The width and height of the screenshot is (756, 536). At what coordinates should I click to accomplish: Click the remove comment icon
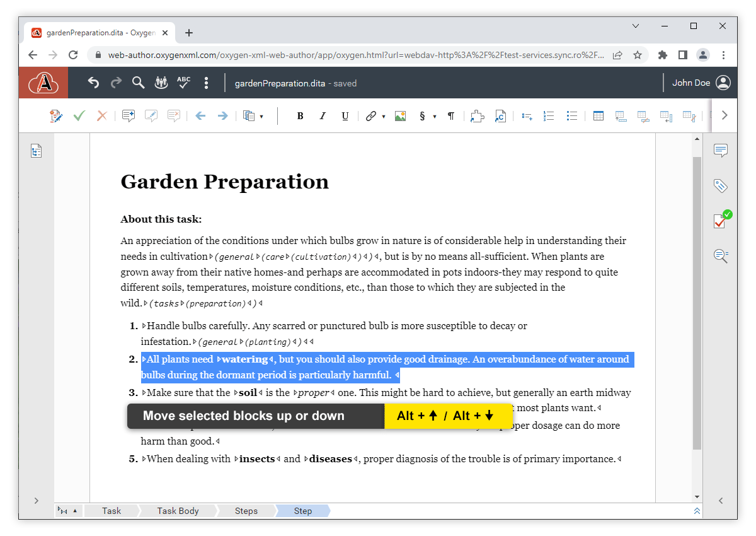tap(174, 116)
